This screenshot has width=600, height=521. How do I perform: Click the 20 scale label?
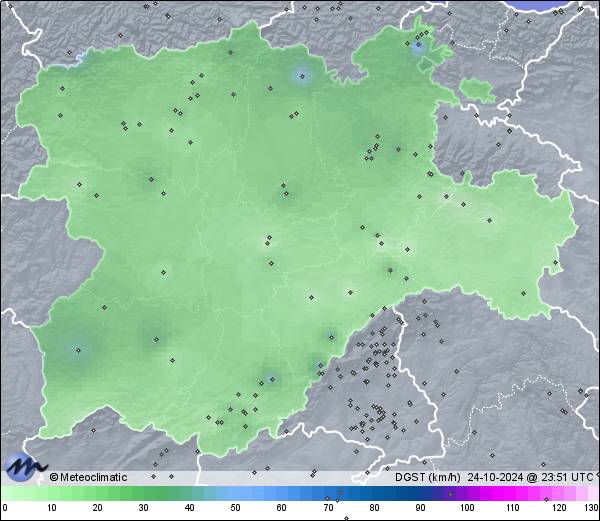click(x=98, y=508)
